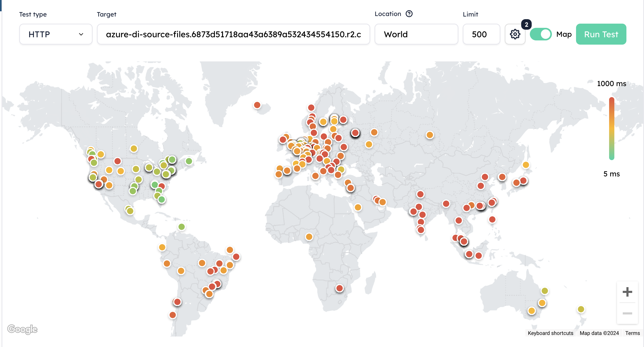Open Keyboard shortcuts link
The image size is (644, 347).
click(550, 333)
